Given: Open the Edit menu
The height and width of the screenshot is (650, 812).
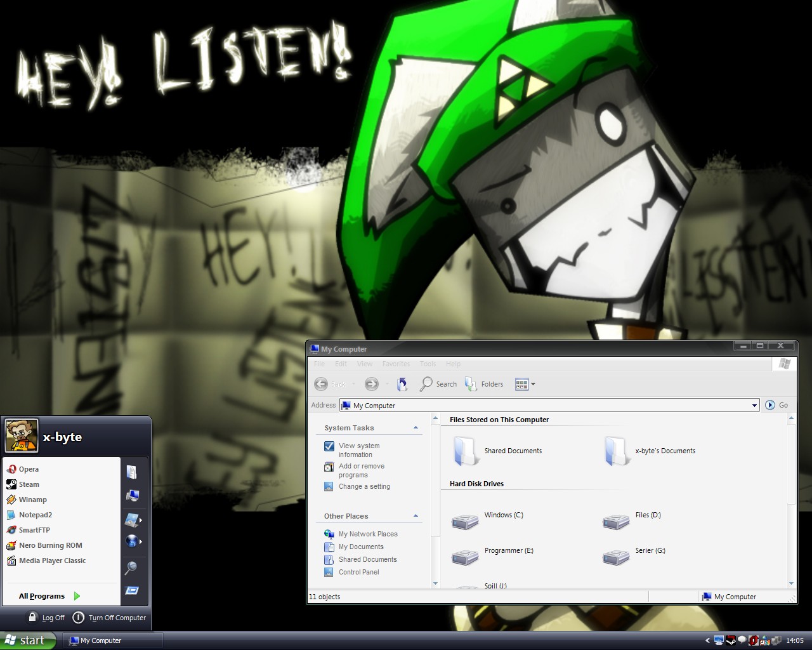Looking at the screenshot, I should point(341,364).
